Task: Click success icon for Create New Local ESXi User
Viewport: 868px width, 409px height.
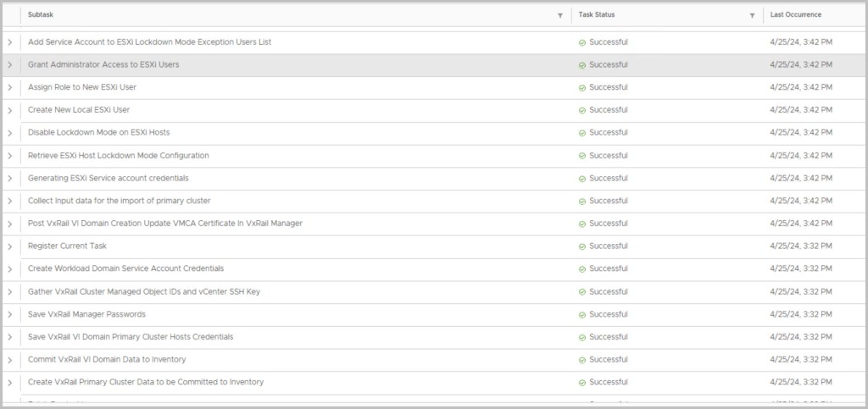Action: tap(582, 110)
